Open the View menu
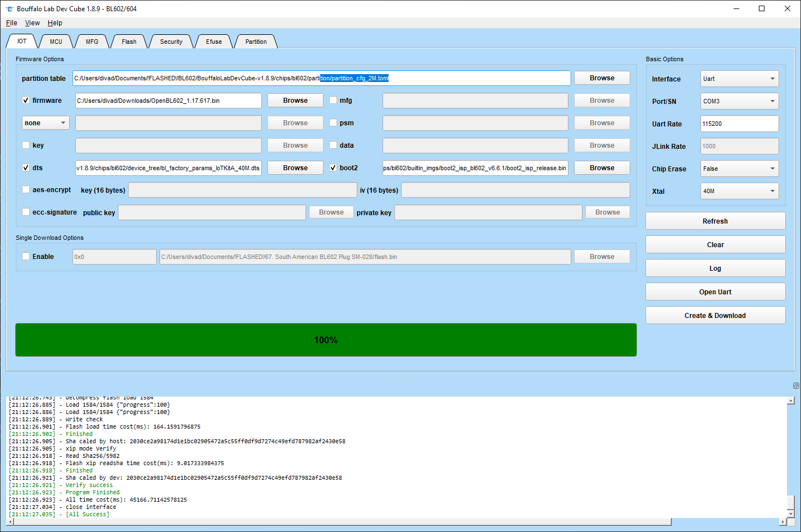This screenshot has width=801, height=532. pyautogui.click(x=33, y=23)
